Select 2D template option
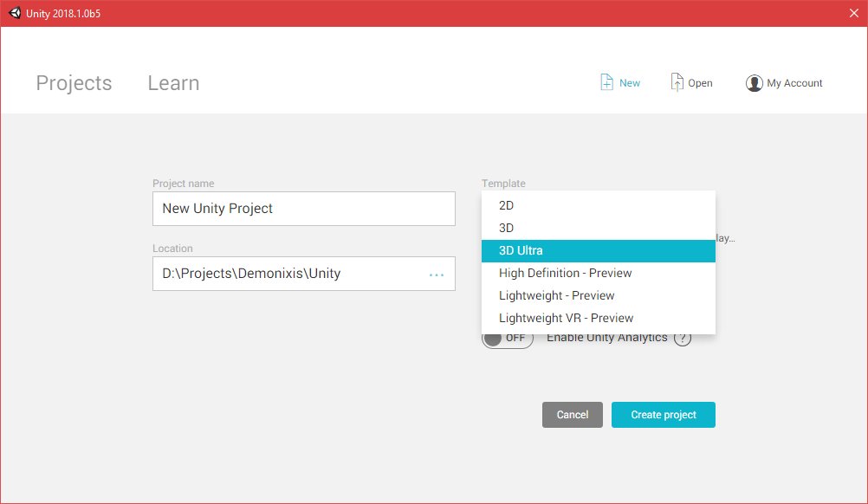 click(599, 205)
